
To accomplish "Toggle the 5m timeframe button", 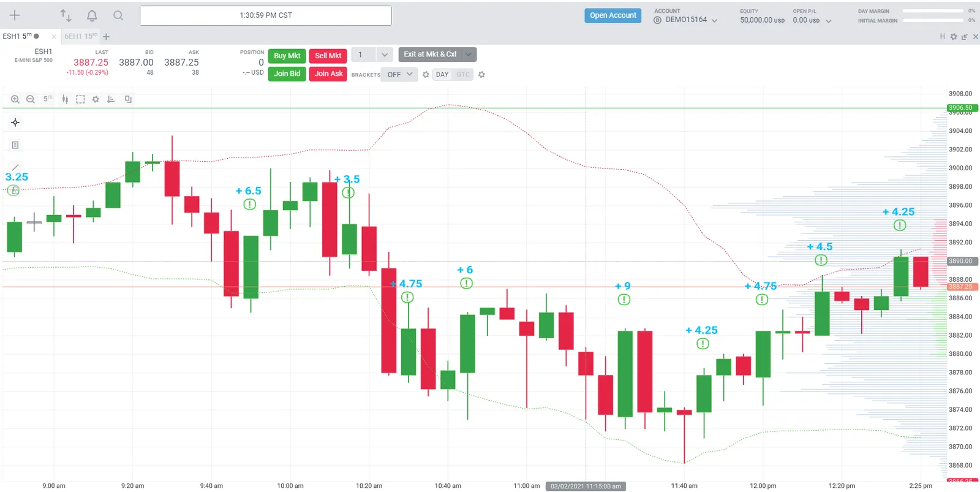I will click(48, 99).
